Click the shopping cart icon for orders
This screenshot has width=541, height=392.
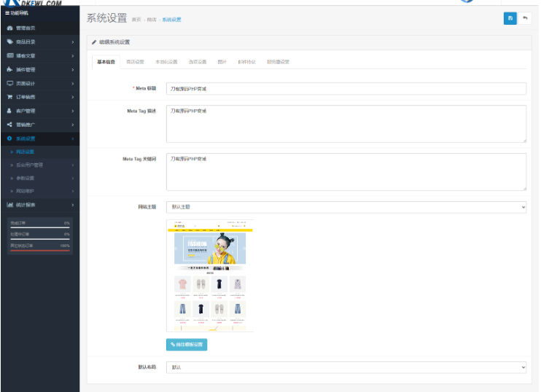9,97
